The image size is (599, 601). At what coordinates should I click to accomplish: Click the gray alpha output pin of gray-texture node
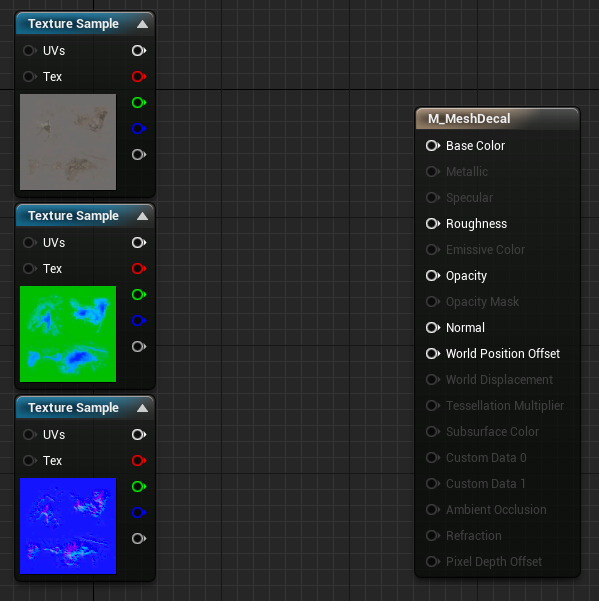tap(139, 154)
